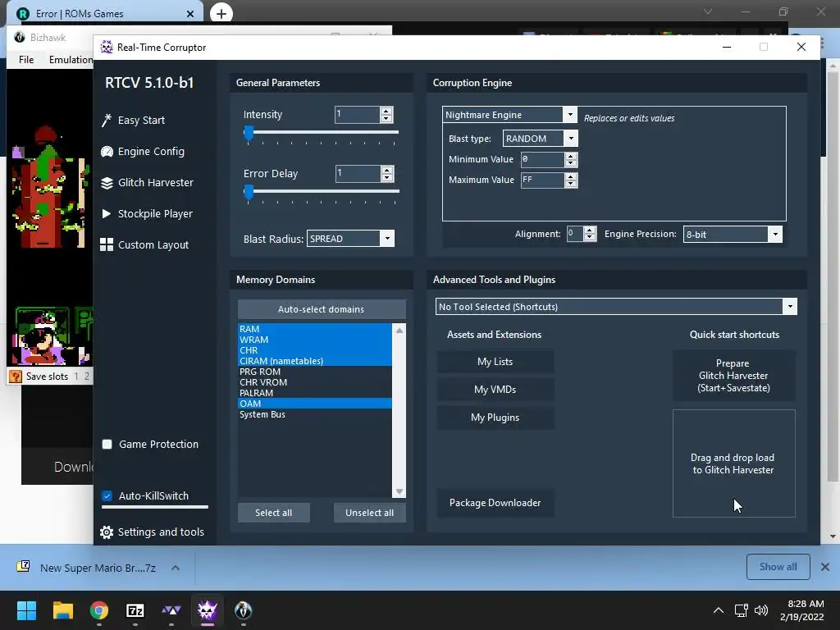Open Easy Start wand icon
This screenshot has width=840, height=630.
(106, 121)
